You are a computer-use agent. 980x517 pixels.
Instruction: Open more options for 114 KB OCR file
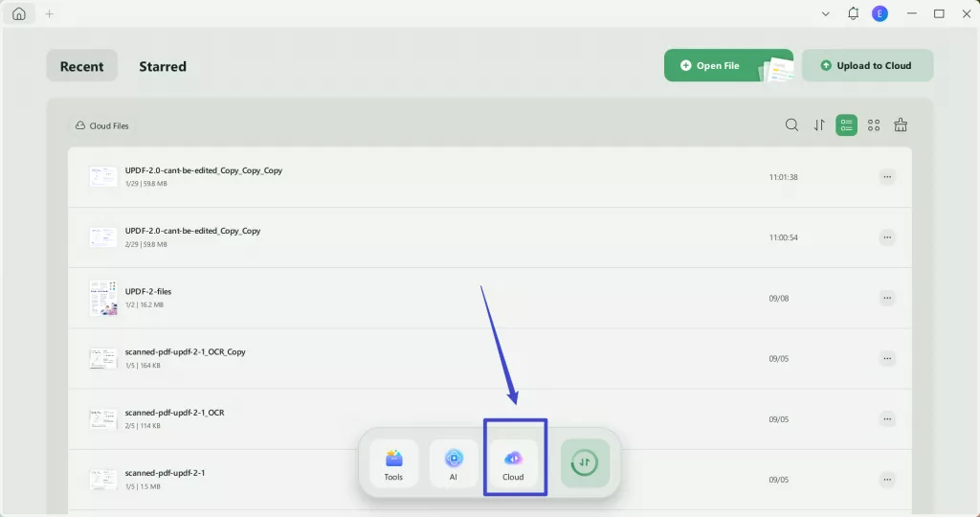tap(887, 418)
